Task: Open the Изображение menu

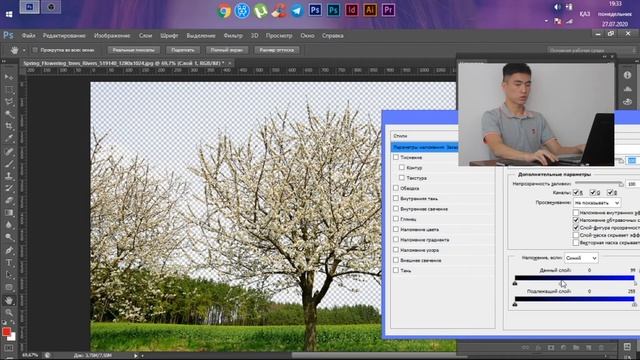Action: coord(112,36)
